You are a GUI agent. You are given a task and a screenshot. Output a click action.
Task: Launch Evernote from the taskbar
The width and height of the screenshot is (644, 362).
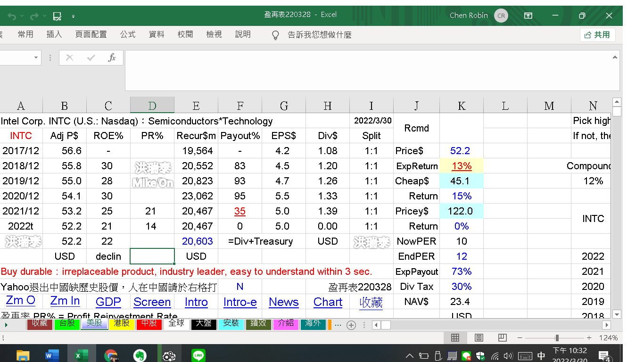(139, 356)
